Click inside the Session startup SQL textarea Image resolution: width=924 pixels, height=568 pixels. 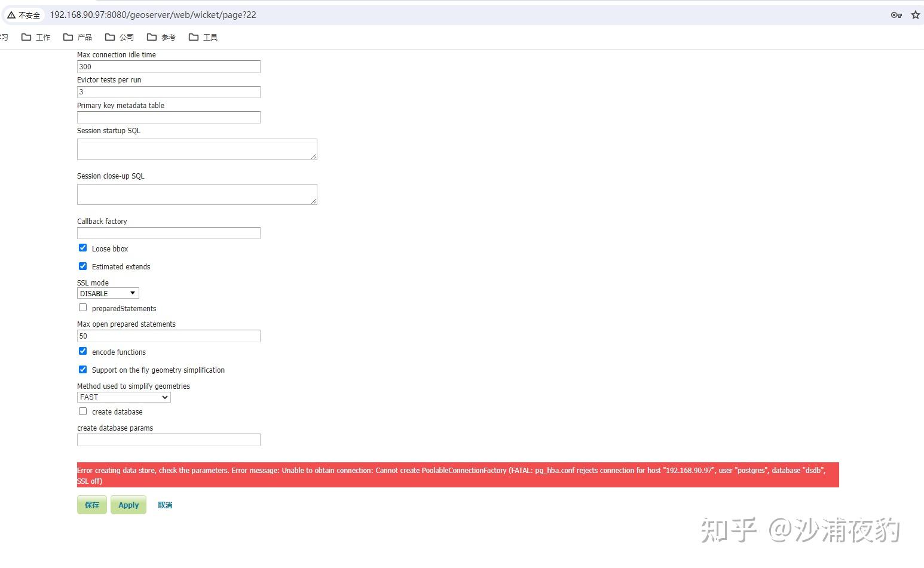point(197,149)
